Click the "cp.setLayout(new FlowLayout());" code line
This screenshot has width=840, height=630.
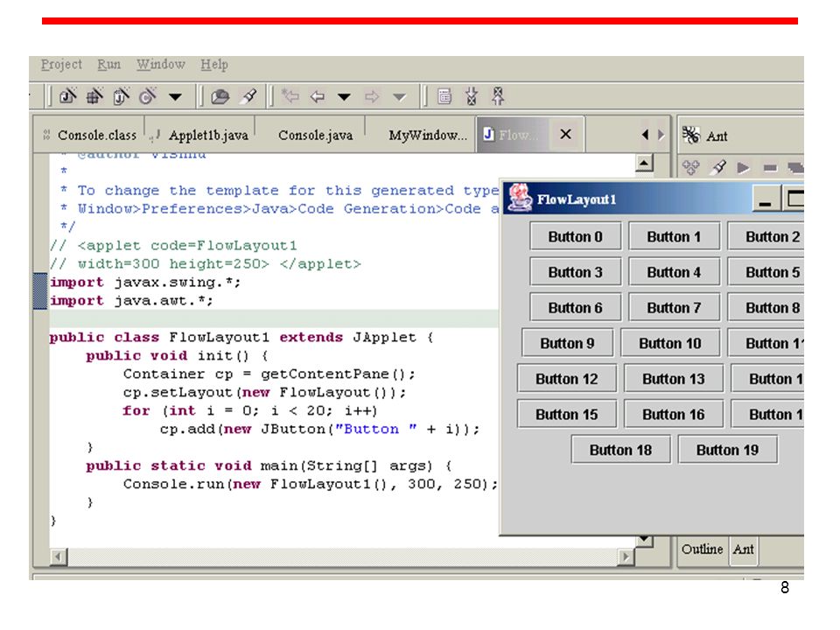[x=264, y=392]
